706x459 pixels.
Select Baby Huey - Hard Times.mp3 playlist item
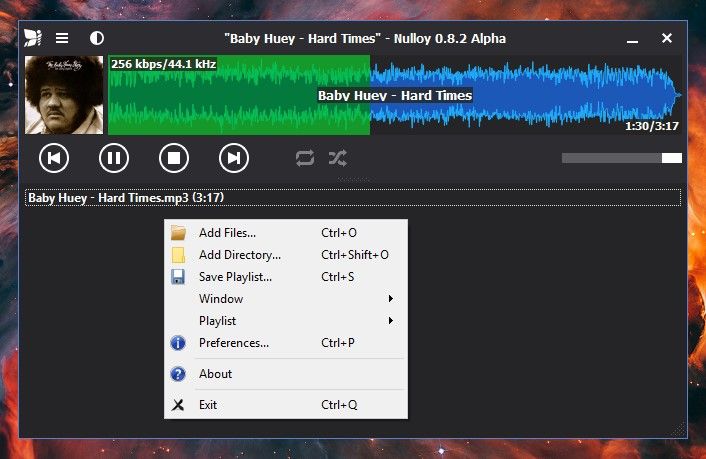125,198
